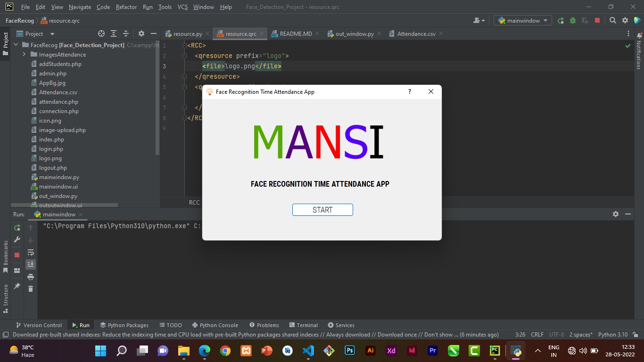Viewport: 644px width, 362px height.
Task: Toggle soft-wrap in the Run console
Action: pyautogui.click(x=31, y=252)
